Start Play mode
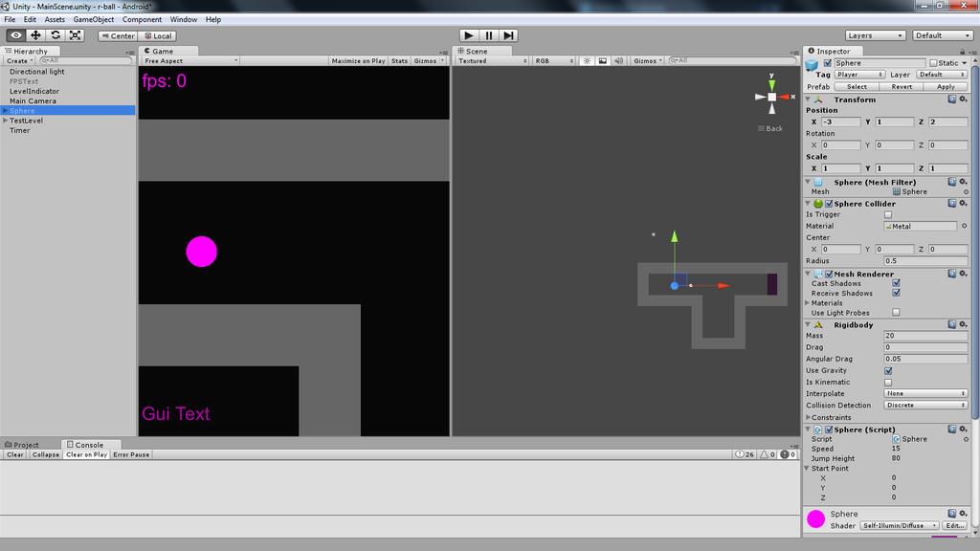 click(469, 35)
